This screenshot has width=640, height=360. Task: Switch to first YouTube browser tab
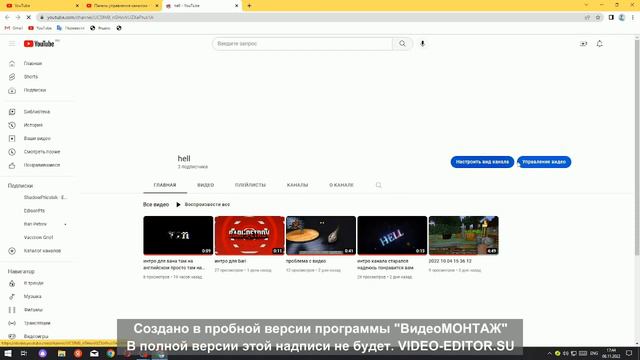(x=41, y=6)
